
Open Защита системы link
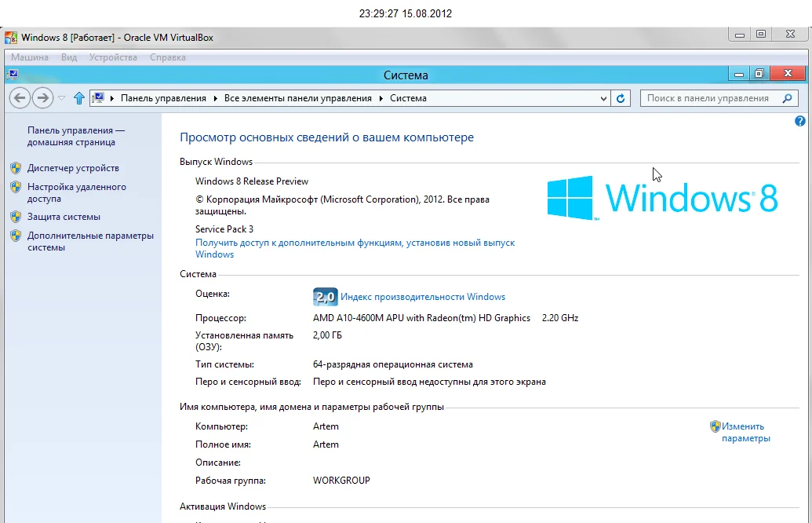click(x=64, y=217)
